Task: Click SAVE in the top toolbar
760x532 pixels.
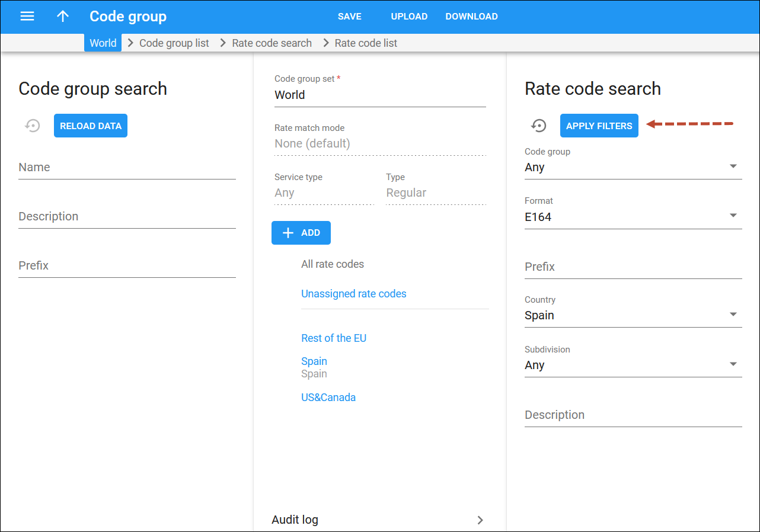Action: click(x=350, y=17)
